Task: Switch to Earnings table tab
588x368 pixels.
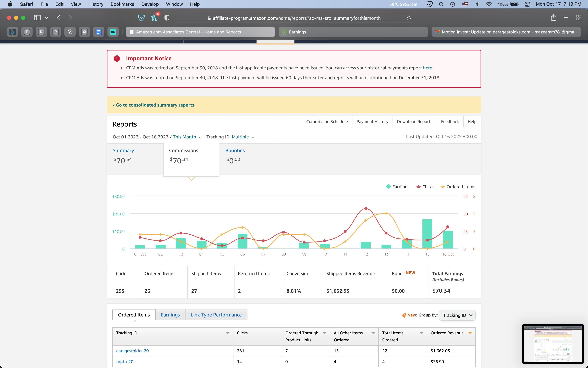Action: point(170,315)
